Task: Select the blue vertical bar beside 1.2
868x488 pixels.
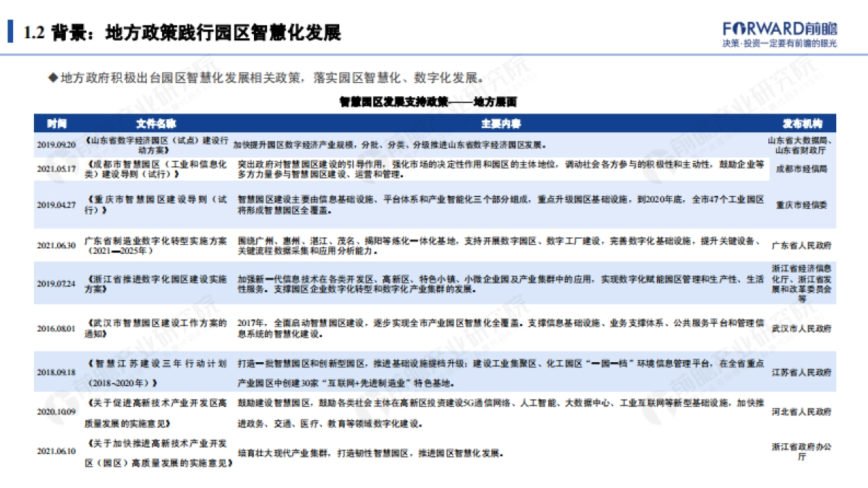Action: pos(10,29)
